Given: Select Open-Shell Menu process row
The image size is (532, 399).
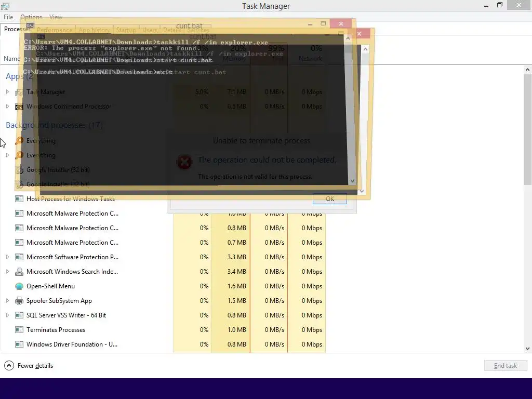Looking at the screenshot, I should 163,286.
